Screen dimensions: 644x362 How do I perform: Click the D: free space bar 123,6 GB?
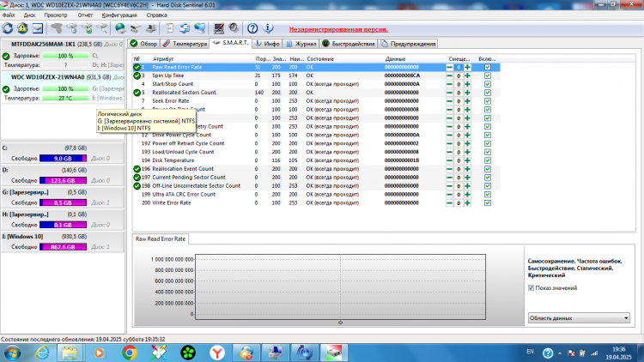click(x=63, y=181)
